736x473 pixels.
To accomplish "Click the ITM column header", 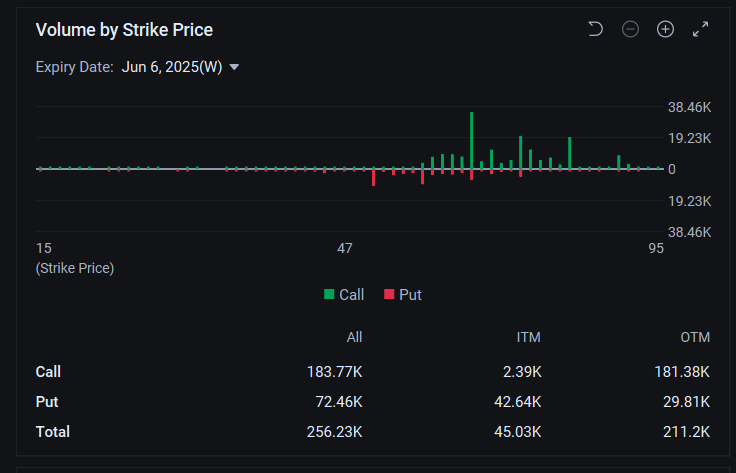I will point(529,337).
